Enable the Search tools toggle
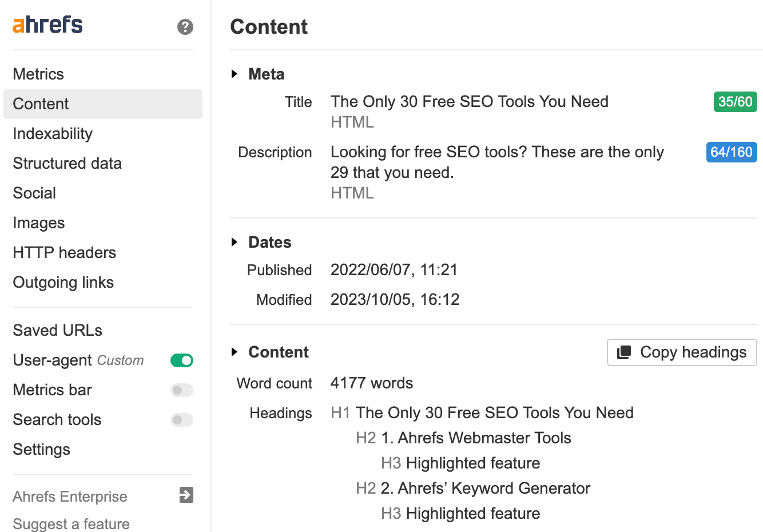 181,420
